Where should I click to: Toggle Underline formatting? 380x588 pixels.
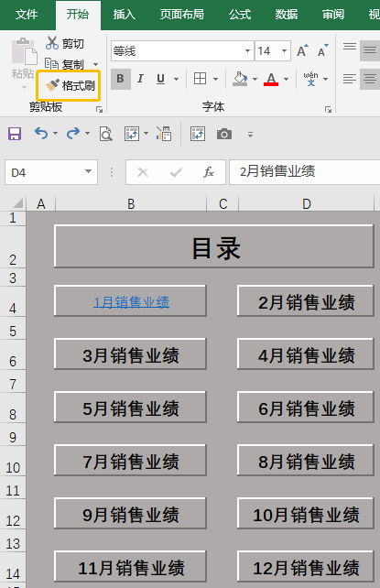161,79
